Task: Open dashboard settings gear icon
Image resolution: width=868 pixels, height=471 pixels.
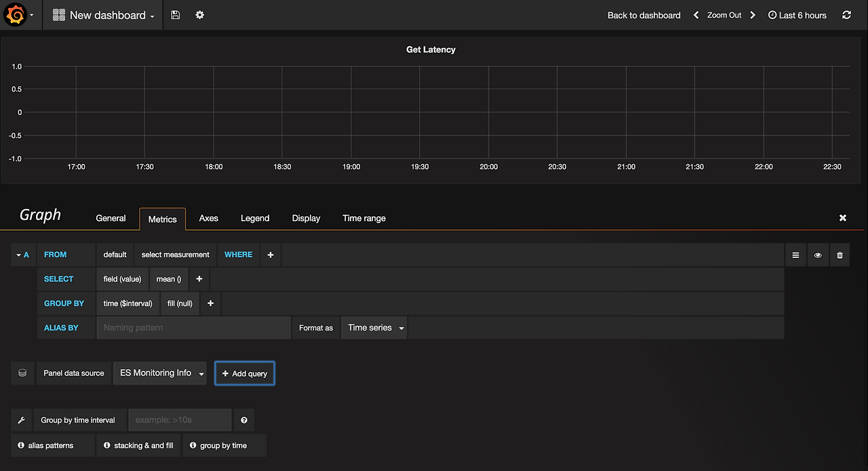Action: click(x=199, y=15)
